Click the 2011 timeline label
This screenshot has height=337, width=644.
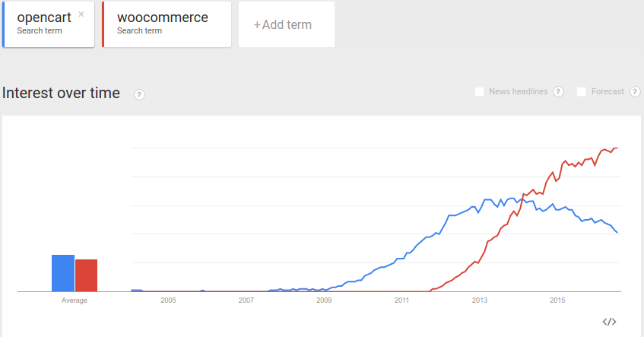click(x=402, y=300)
